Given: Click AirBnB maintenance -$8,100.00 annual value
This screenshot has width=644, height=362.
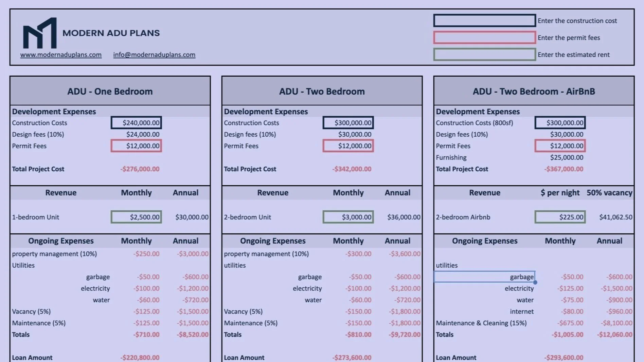Looking at the screenshot, I should click(616, 323).
